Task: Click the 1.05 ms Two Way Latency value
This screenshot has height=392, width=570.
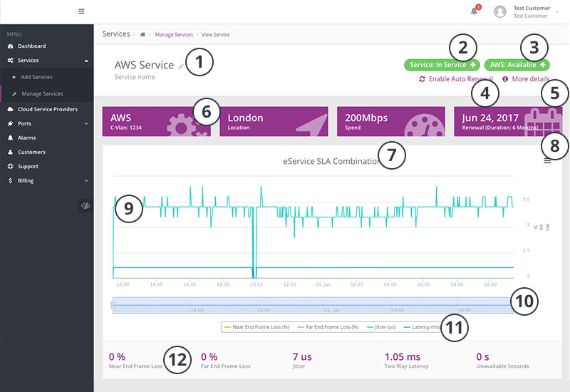Action: click(403, 357)
